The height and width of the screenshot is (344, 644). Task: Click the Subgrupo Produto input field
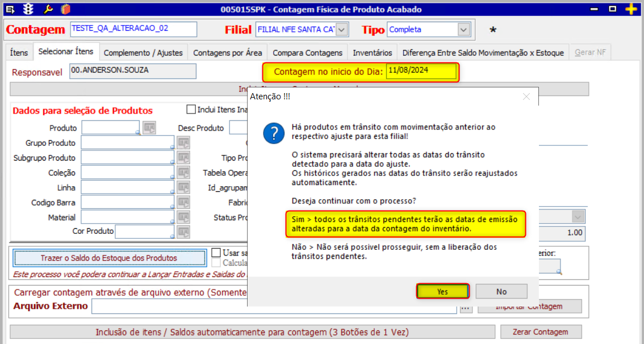[128, 158]
